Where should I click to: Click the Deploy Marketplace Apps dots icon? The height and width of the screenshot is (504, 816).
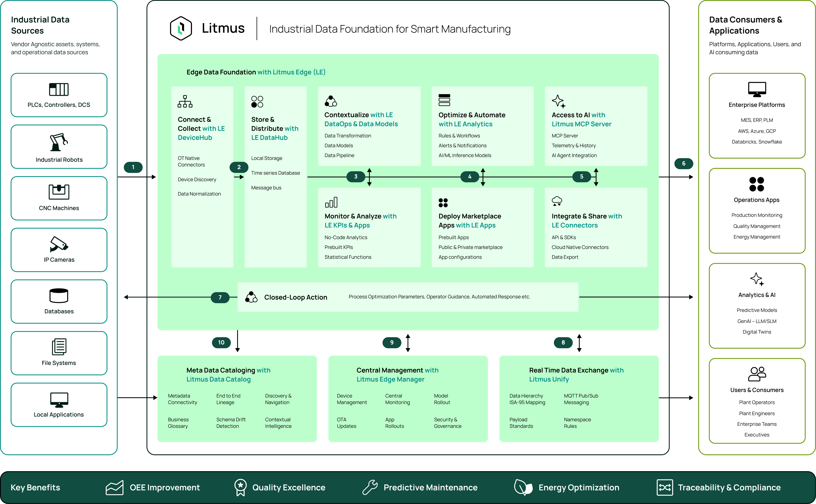point(443,203)
